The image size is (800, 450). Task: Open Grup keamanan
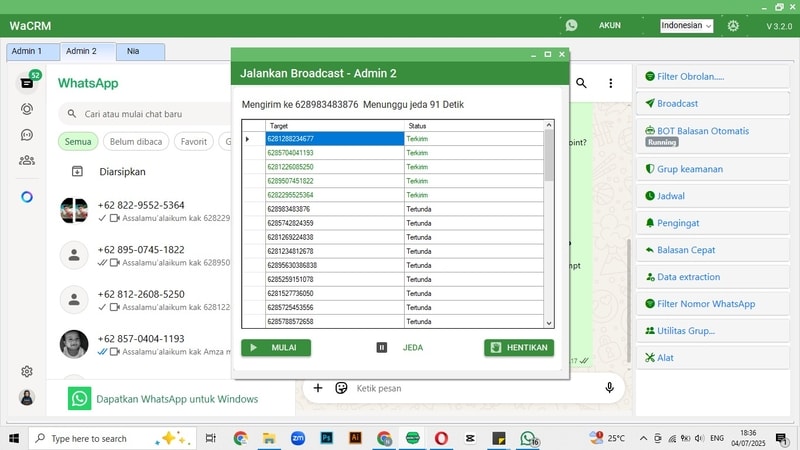(x=713, y=169)
